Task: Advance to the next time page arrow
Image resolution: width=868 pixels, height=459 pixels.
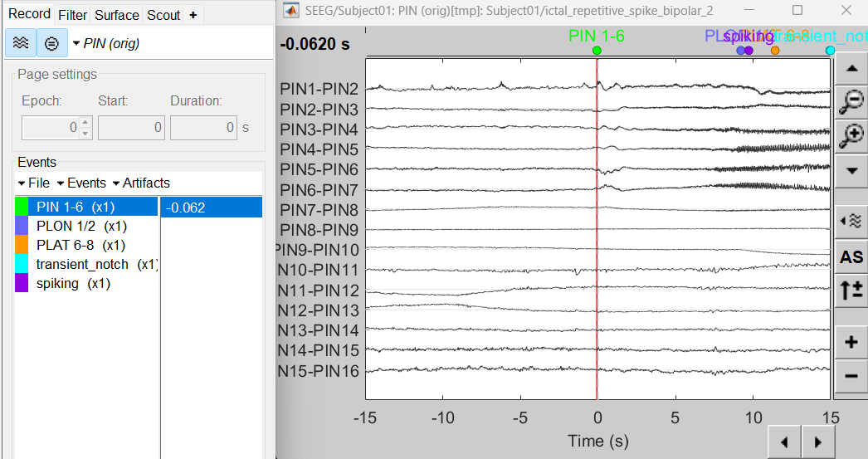Action: click(x=818, y=442)
